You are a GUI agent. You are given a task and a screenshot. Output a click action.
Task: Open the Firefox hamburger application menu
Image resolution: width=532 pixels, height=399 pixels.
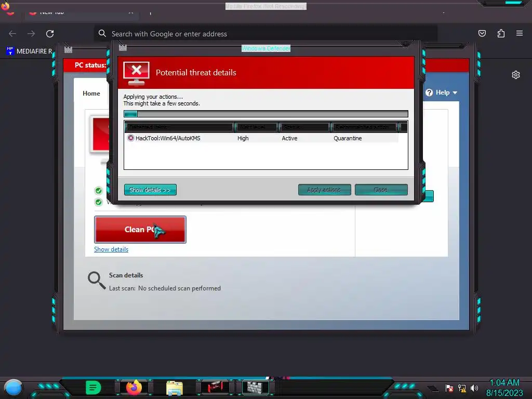click(x=520, y=33)
